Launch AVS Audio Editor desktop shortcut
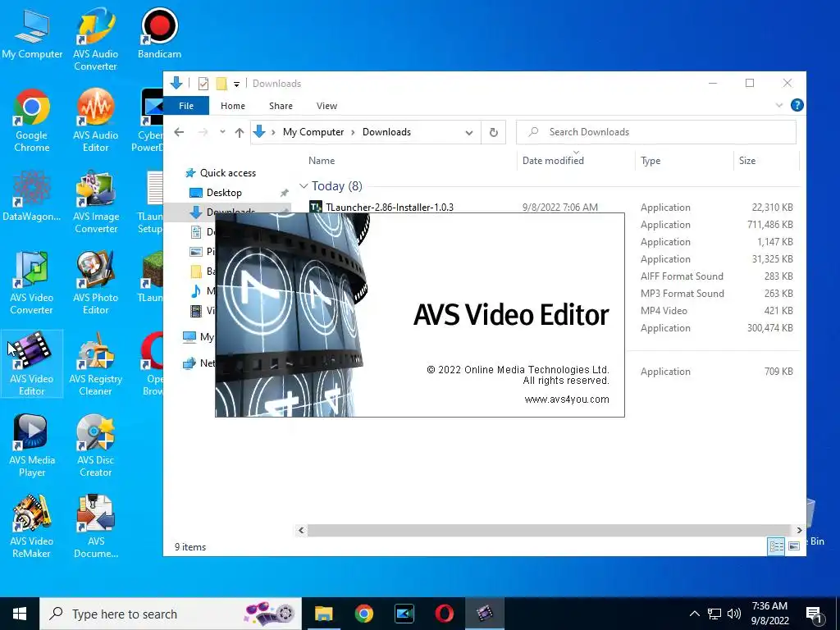This screenshot has width=840, height=630. [x=95, y=121]
